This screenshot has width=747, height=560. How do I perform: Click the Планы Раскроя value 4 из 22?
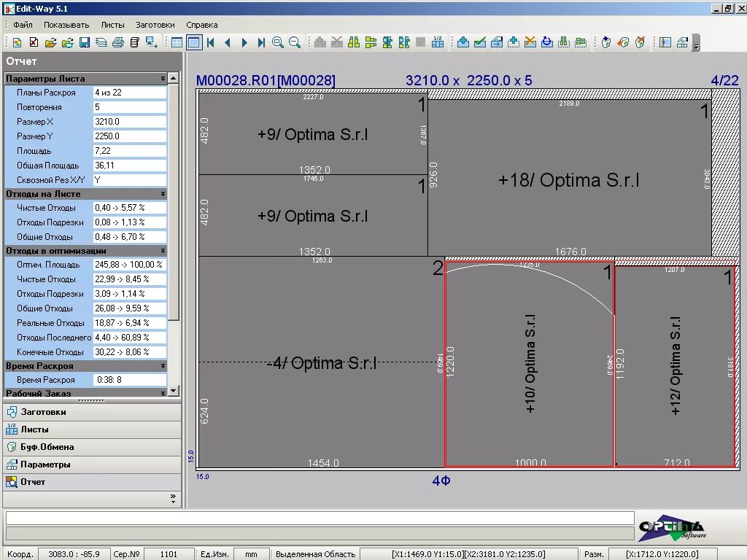[130, 93]
